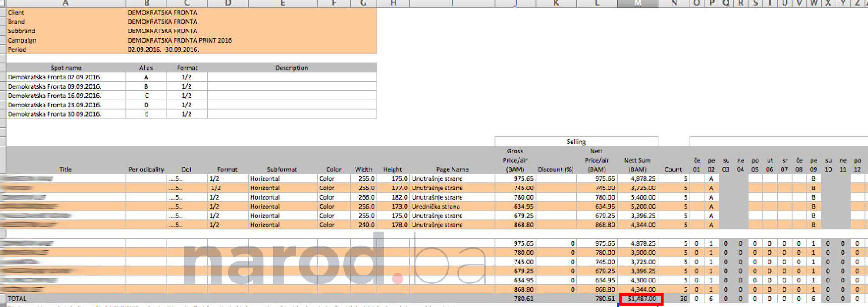The width and height of the screenshot is (868, 307).
Task: Click the Dol column heading
Action: tap(186, 169)
